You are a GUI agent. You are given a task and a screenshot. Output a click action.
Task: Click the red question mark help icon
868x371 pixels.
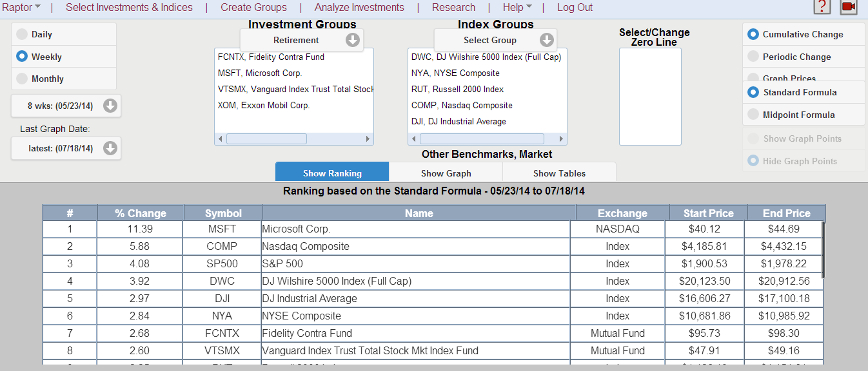click(822, 6)
